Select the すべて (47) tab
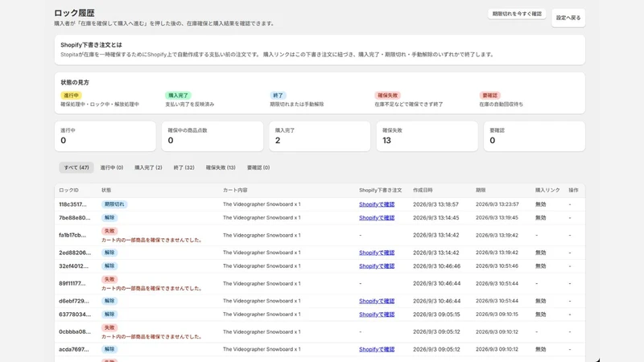Image resolution: width=644 pixels, height=362 pixels. tap(76, 167)
